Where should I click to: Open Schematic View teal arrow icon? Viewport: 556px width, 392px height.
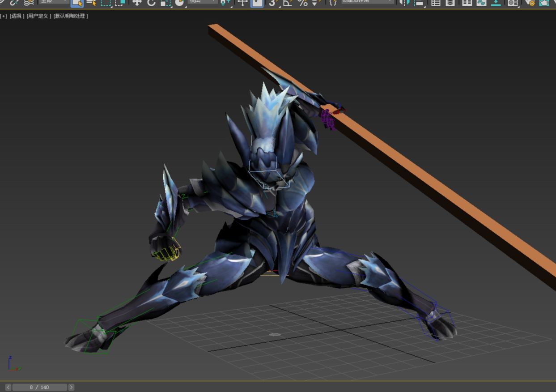[496, 3]
